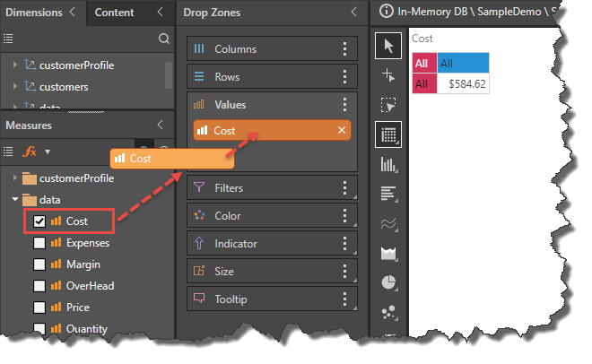The height and width of the screenshot is (364, 592).
Task: Collapse the data measures folder
Action: [14, 199]
